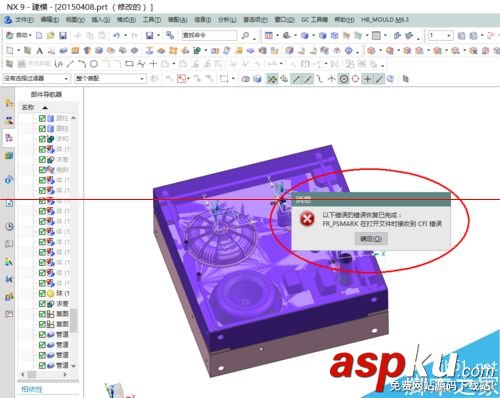
Task: Select the Line sketch tool
Action: coord(70,64)
